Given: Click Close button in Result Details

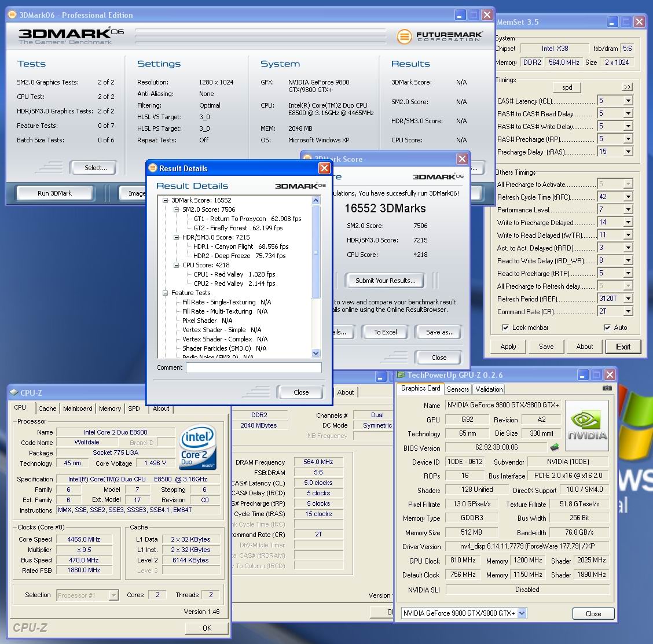Looking at the screenshot, I should (300, 392).
